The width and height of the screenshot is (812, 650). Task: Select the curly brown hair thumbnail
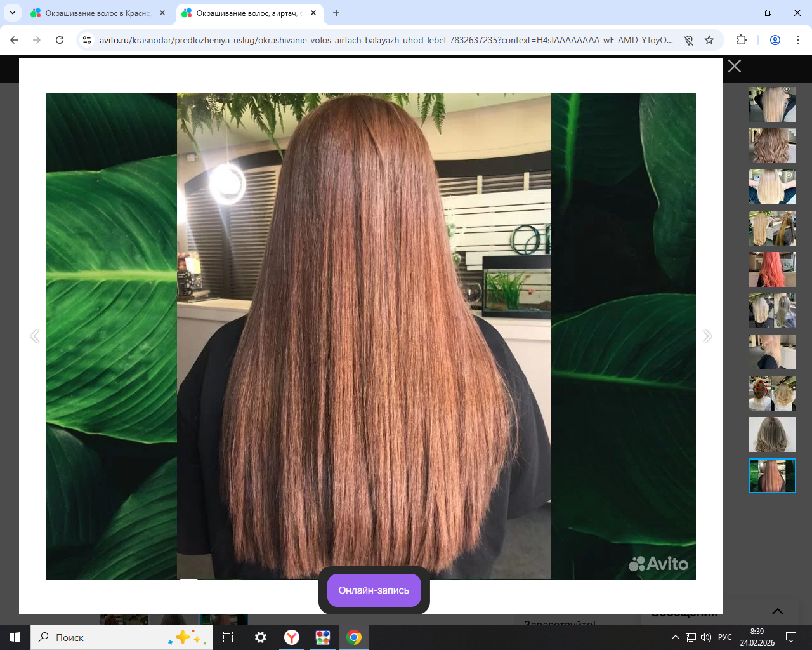[x=772, y=145]
